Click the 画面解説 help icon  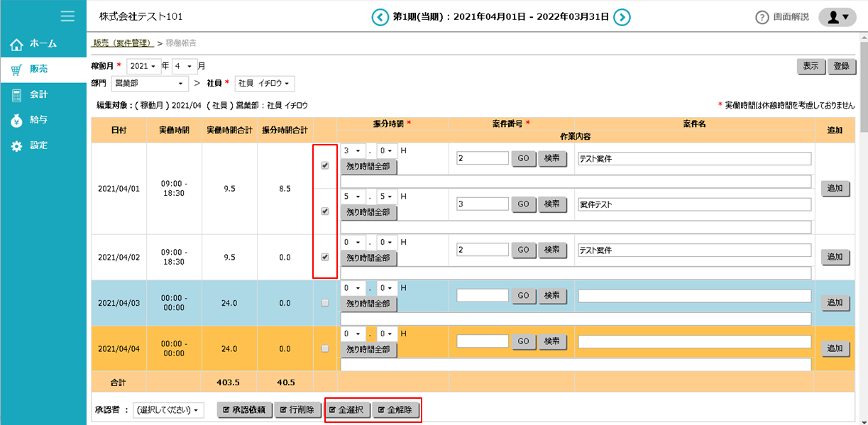tap(762, 17)
